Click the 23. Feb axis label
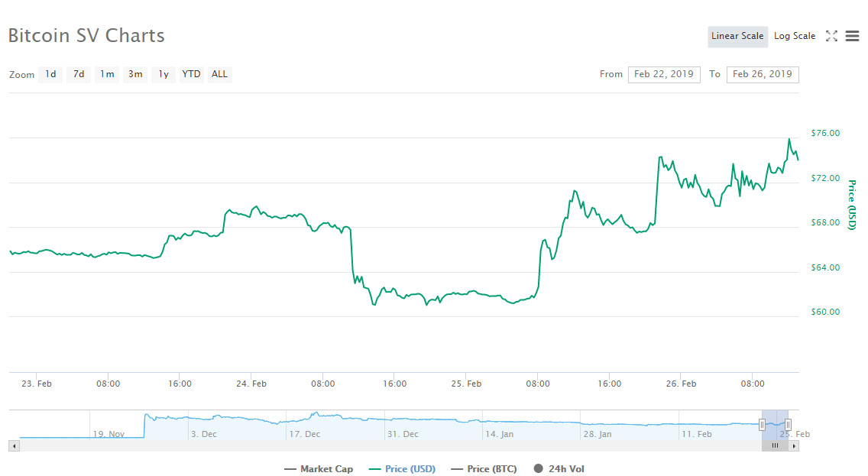 coord(37,384)
